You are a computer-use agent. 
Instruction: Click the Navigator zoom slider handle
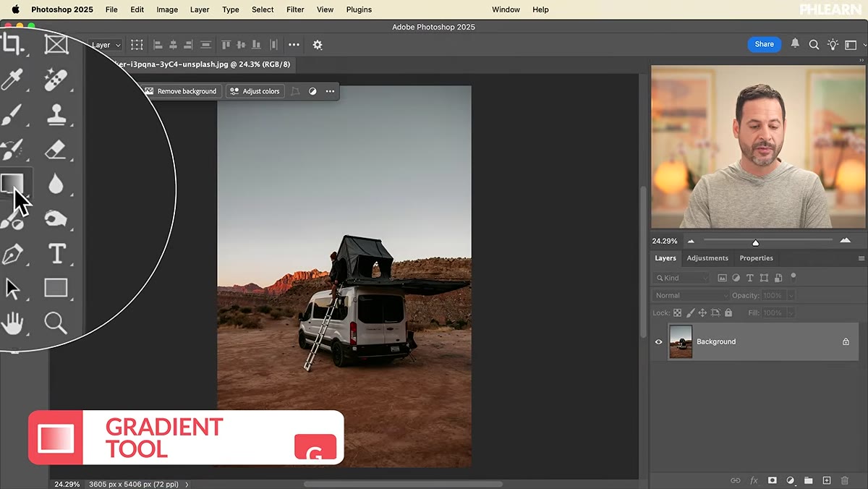[x=755, y=242]
